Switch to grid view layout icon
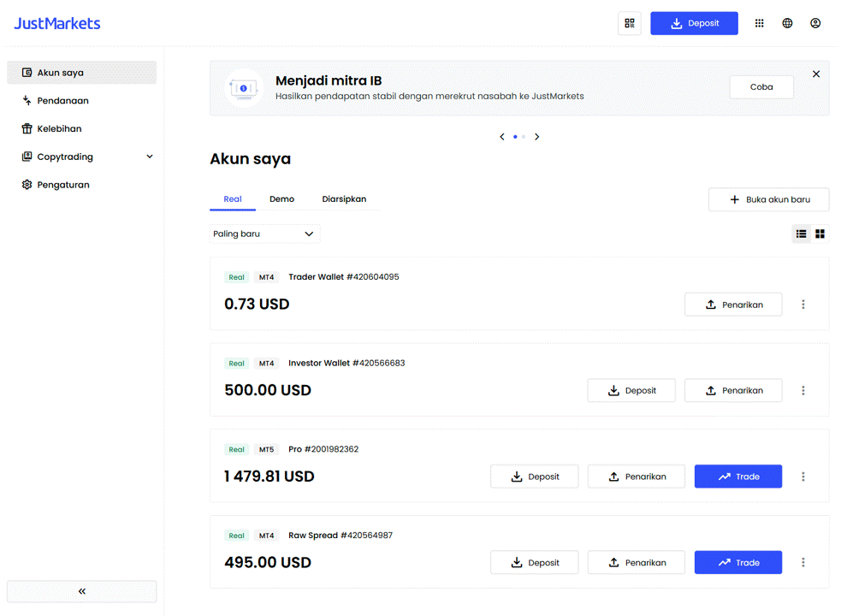The image size is (841, 616). click(820, 234)
